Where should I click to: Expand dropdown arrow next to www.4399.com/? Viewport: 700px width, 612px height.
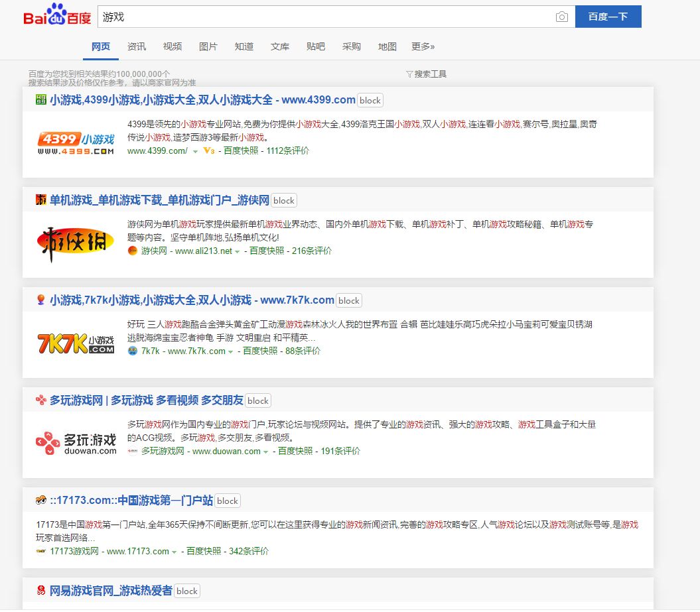coord(195,152)
